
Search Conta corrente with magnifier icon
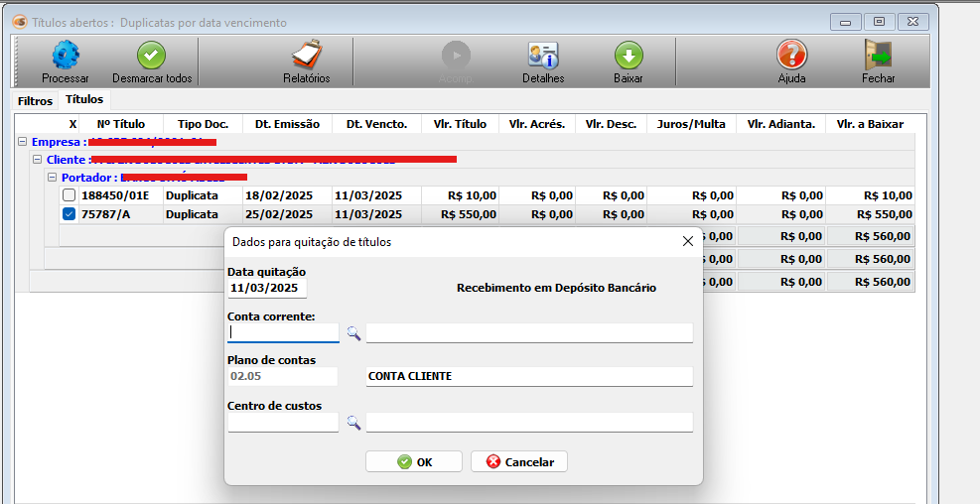click(x=352, y=333)
